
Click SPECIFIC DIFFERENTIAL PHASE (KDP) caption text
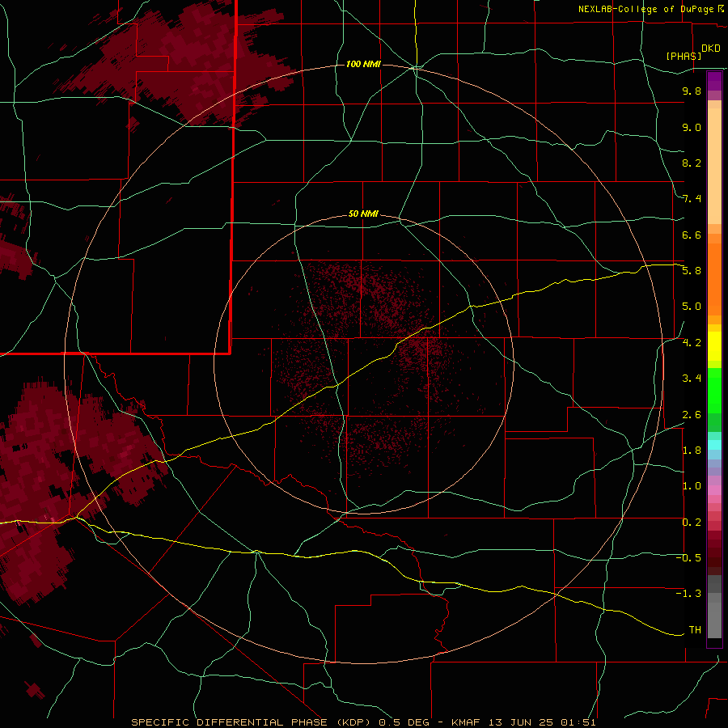[x=252, y=722]
